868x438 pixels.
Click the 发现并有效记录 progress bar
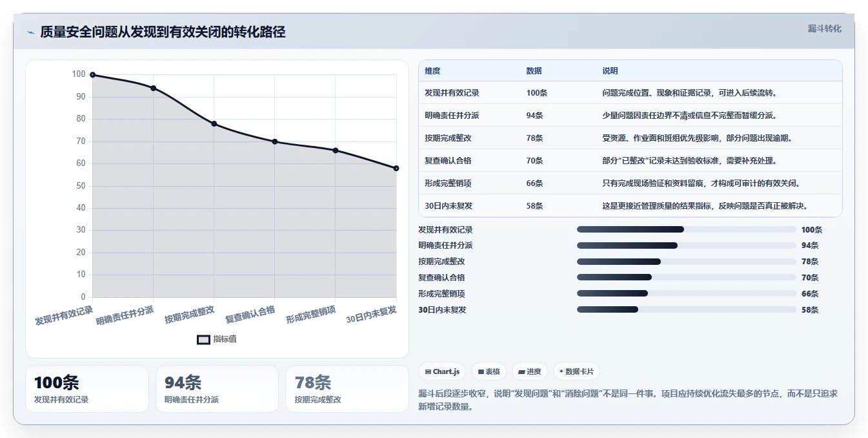click(x=687, y=229)
